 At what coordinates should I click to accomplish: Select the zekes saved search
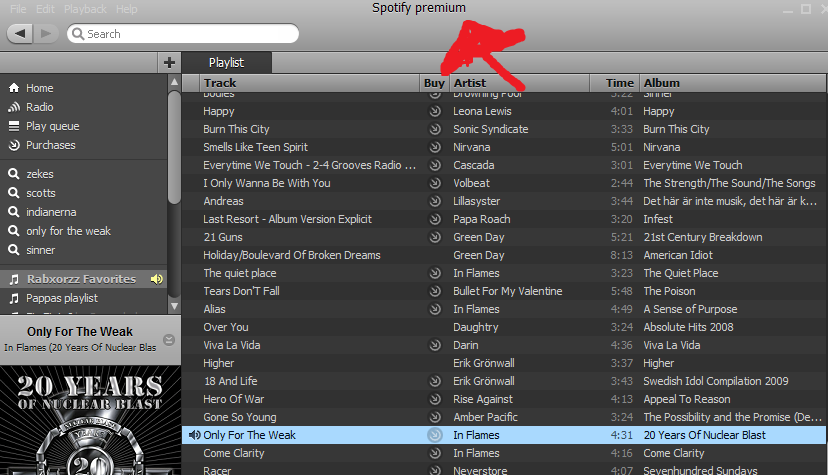coord(40,174)
